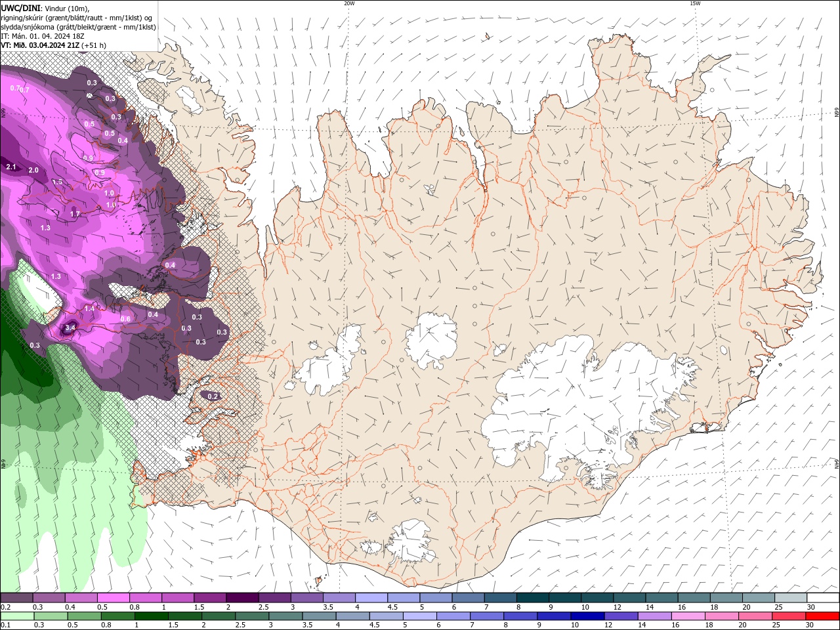The image size is (840, 630).
Task: Click the 0.1 label on the lower scale
Action: pyautogui.click(x=5, y=625)
